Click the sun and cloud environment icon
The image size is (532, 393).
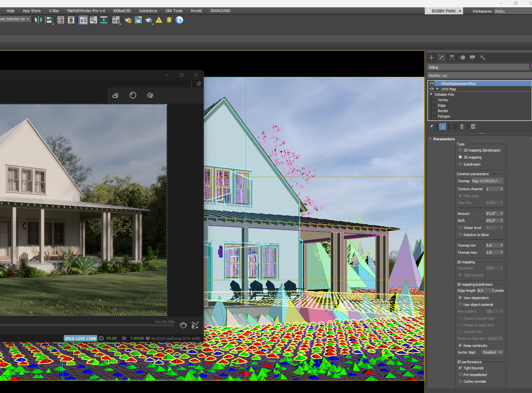(116, 95)
